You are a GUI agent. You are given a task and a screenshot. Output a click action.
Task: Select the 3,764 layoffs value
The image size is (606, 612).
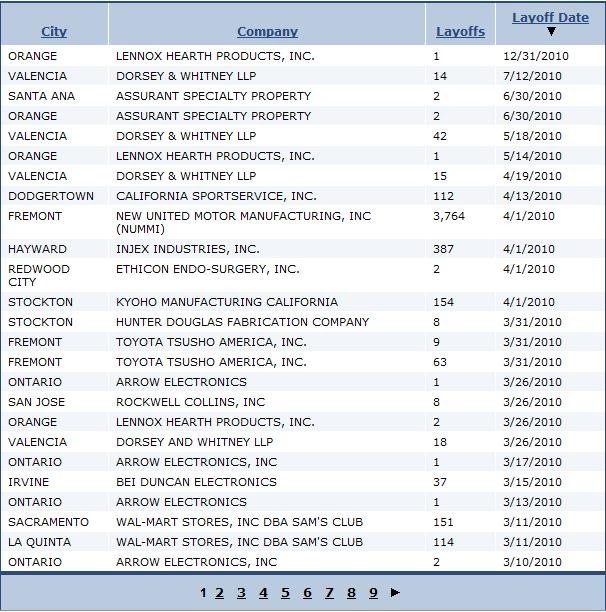coord(449,216)
